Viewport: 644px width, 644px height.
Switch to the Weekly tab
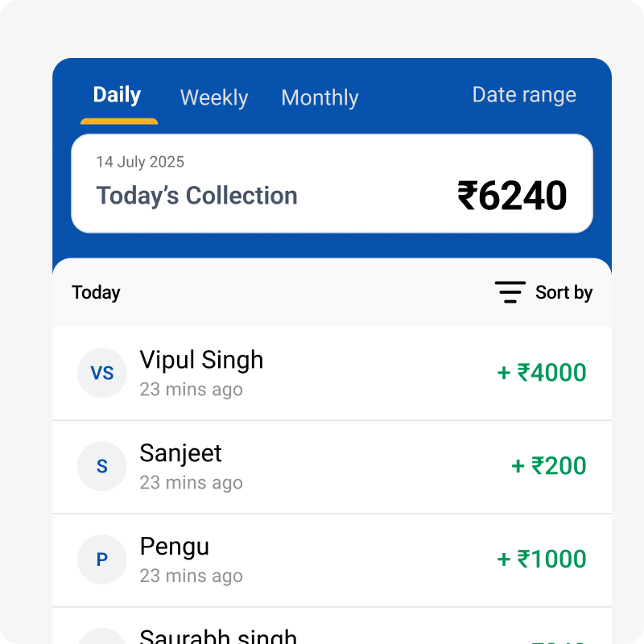pos(214,98)
